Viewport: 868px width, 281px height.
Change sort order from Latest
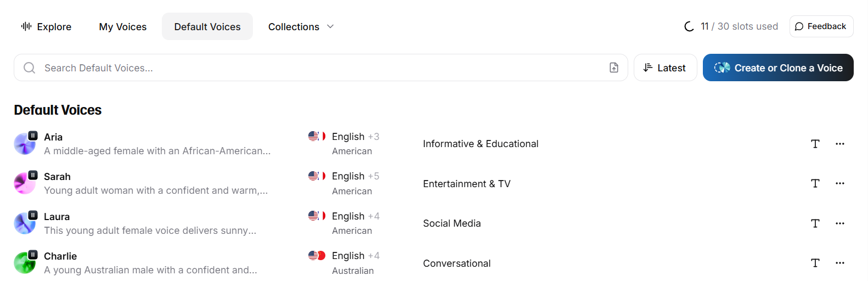pos(665,68)
